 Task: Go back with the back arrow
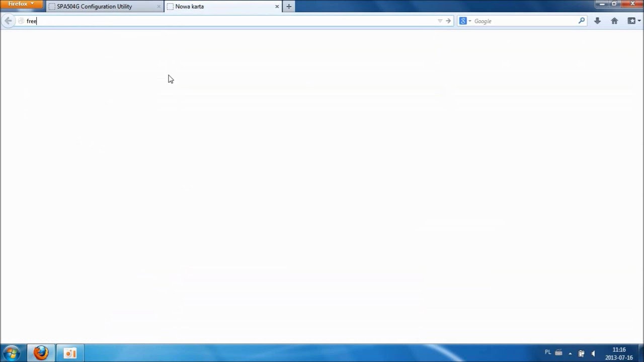click(x=8, y=21)
